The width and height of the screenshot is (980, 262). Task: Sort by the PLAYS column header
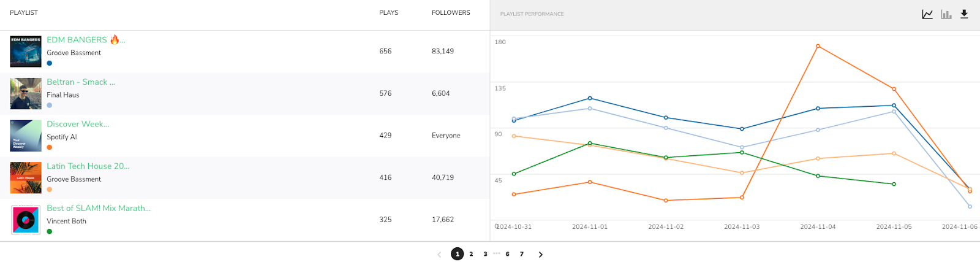tap(388, 13)
